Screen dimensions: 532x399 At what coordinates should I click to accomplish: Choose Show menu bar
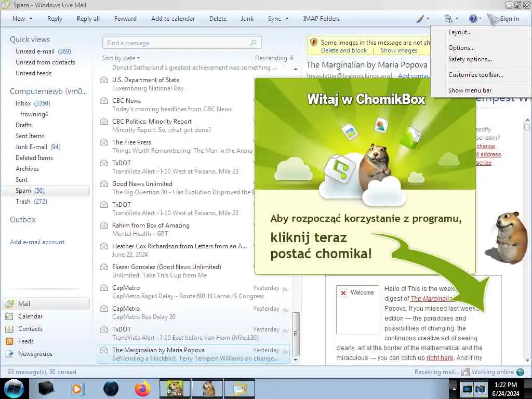click(470, 90)
